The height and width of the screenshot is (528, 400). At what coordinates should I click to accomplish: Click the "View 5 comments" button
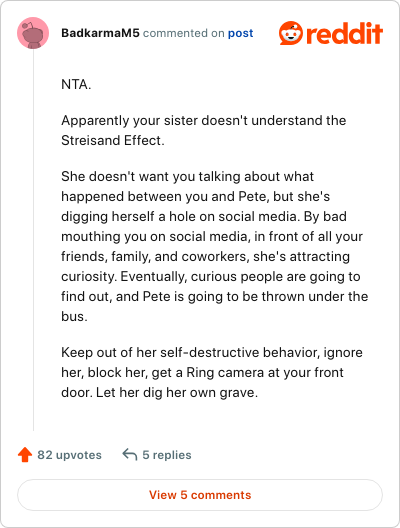pyautogui.click(x=200, y=495)
